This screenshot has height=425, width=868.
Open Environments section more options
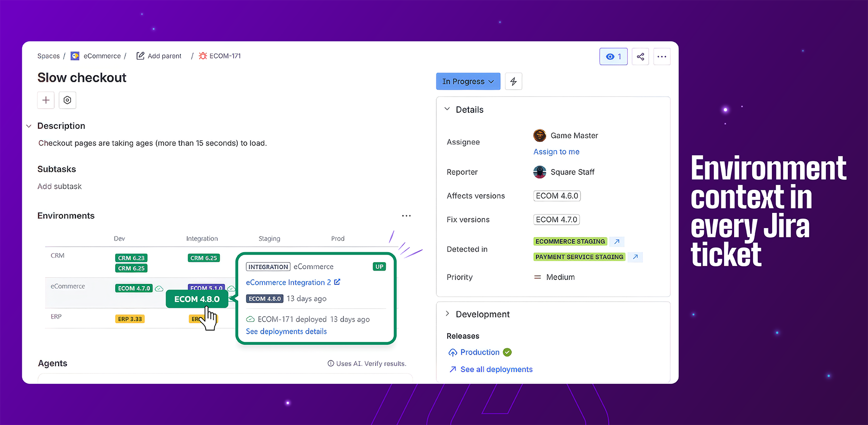pyautogui.click(x=406, y=216)
